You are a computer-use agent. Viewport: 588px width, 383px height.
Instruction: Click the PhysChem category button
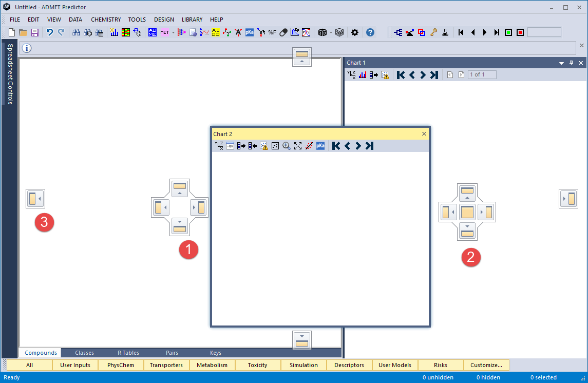(121, 365)
